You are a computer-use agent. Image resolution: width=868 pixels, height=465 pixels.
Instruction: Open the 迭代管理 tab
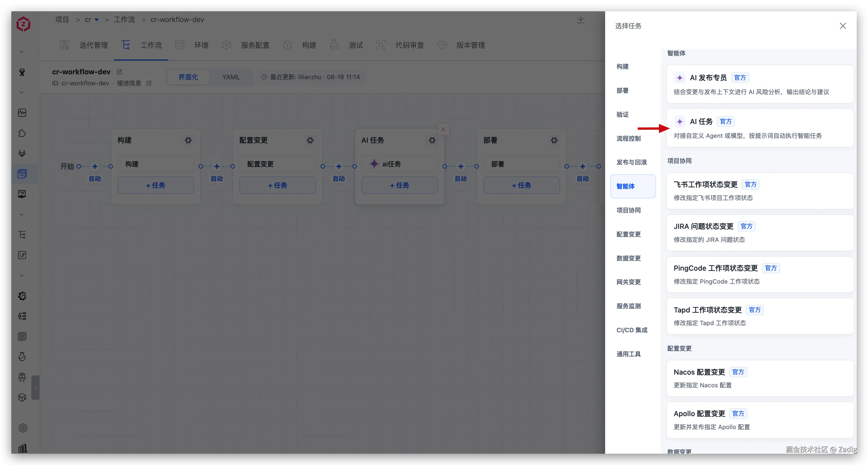[84, 45]
